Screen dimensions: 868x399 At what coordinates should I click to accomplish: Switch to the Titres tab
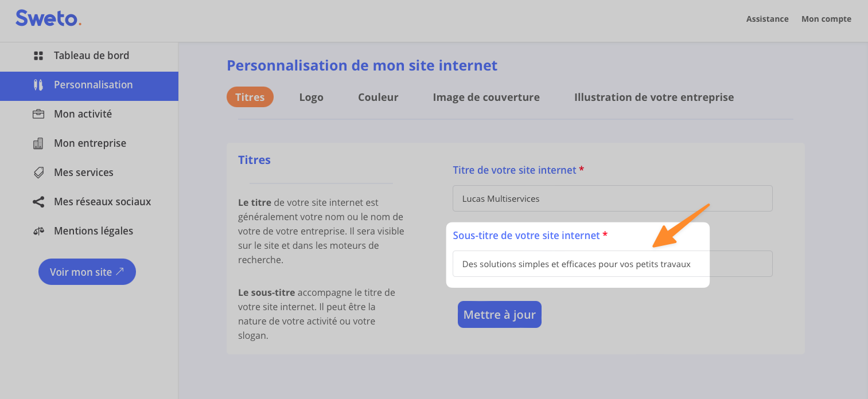(250, 97)
